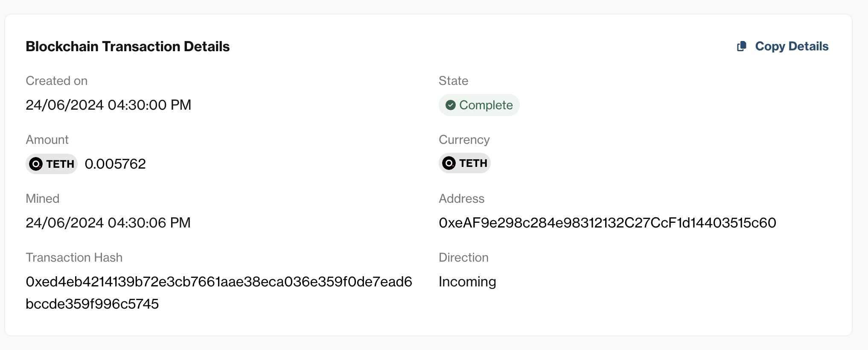Click the amount value 0.005762
Image resolution: width=868 pixels, height=350 pixels.
coord(115,164)
